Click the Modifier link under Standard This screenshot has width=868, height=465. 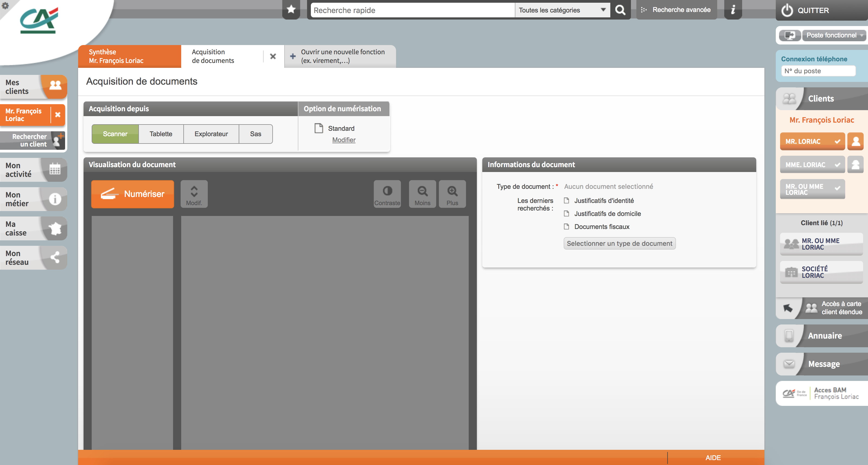click(343, 140)
